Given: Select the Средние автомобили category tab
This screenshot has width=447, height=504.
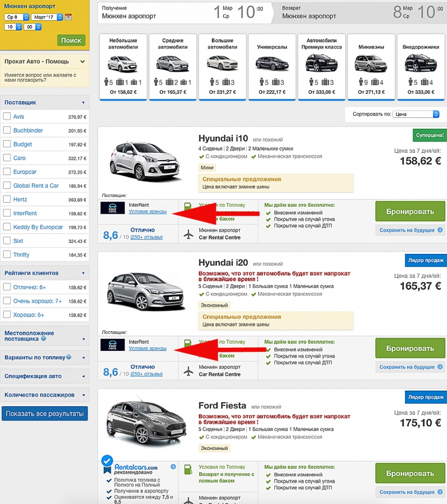Looking at the screenshot, I should click(x=173, y=67).
